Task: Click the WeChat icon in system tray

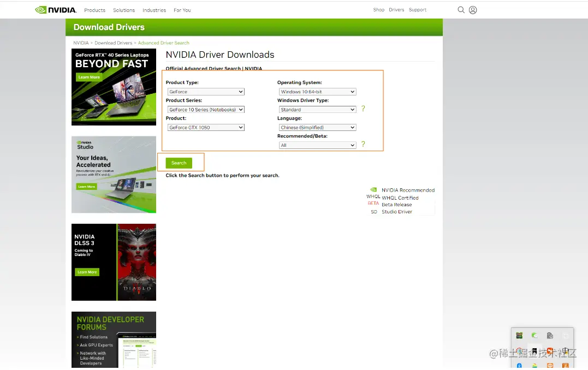Action: pyautogui.click(x=534, y=336)
